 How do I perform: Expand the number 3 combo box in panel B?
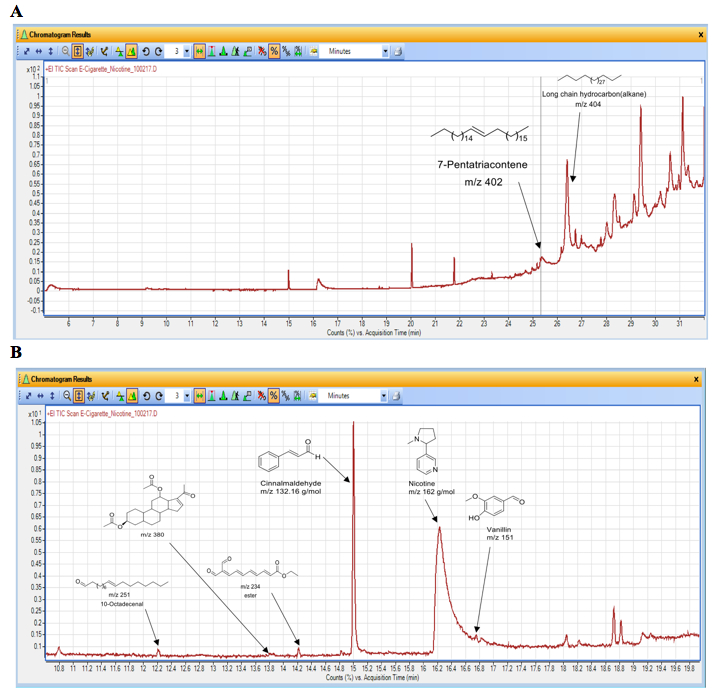(x=187, y=396)
